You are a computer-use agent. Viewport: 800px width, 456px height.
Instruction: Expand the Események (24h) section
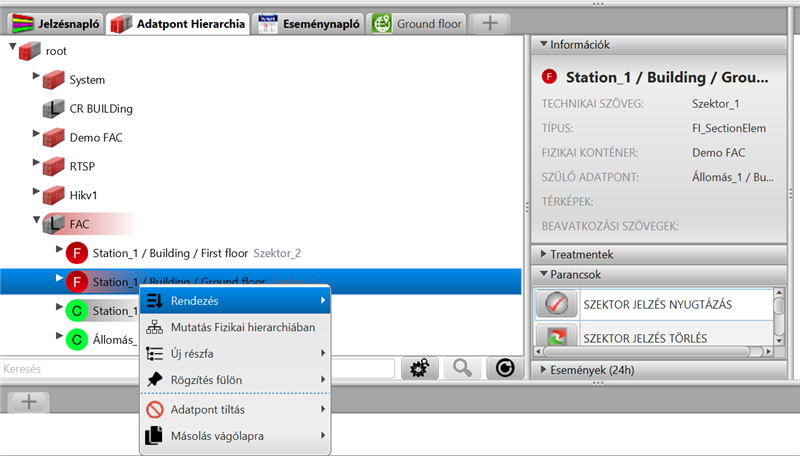(x=542, y=370)
